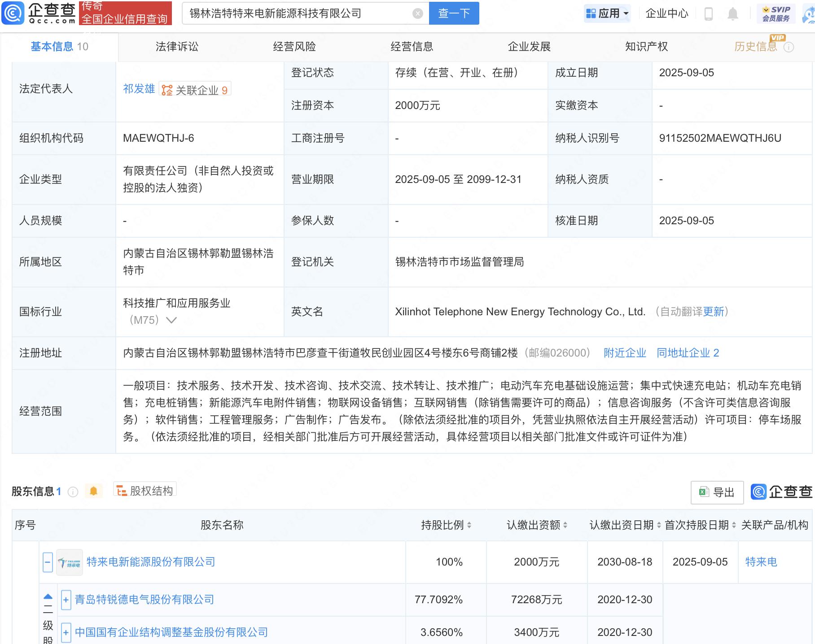Screen dimensions: 815x644
Task: Click info icon beside 历史信息
Action: click(789, 47)
